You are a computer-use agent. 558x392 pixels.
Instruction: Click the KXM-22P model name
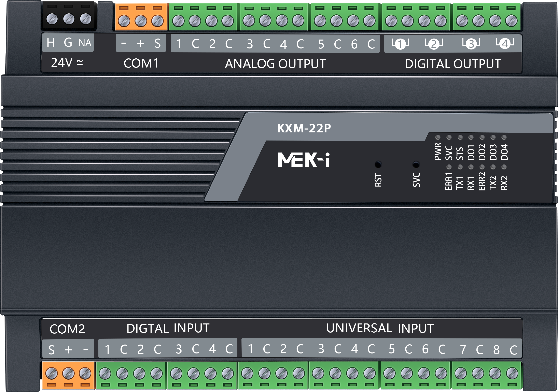[x=304, y=128]
